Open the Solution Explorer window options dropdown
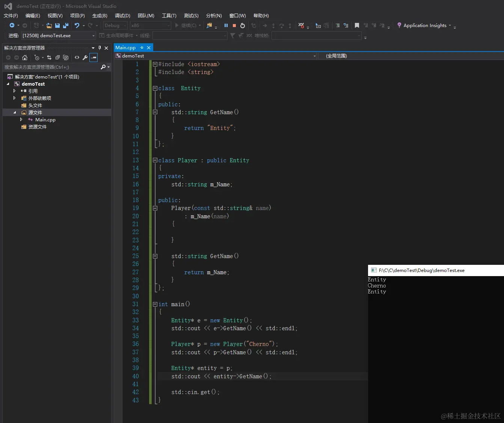 tap(93, 48)
